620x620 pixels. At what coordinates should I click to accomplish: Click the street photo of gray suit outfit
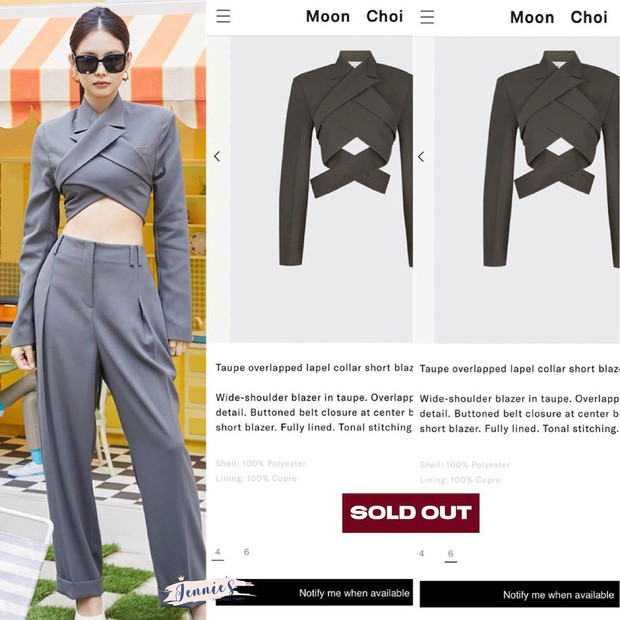pos(103,310)
